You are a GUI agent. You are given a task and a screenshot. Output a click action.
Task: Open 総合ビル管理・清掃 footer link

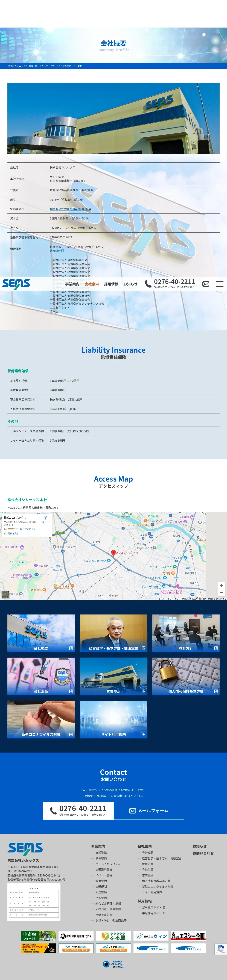(108, 903)
